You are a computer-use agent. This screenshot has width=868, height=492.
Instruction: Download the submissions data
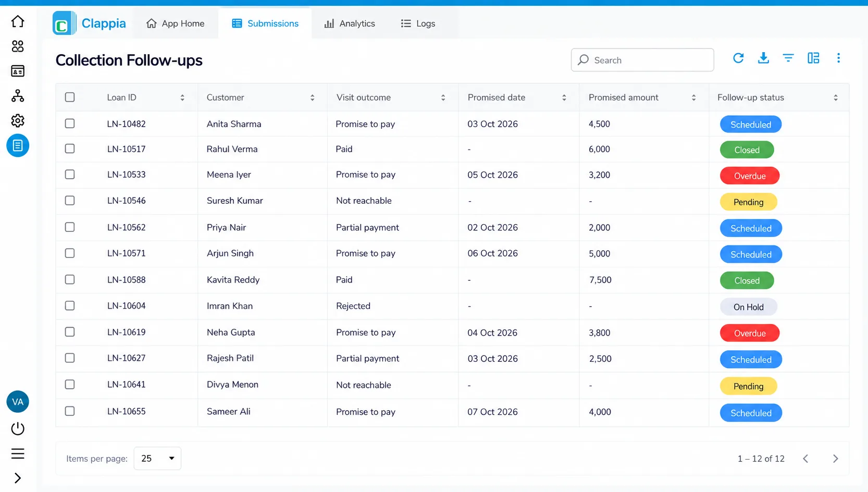click(763, 58)
